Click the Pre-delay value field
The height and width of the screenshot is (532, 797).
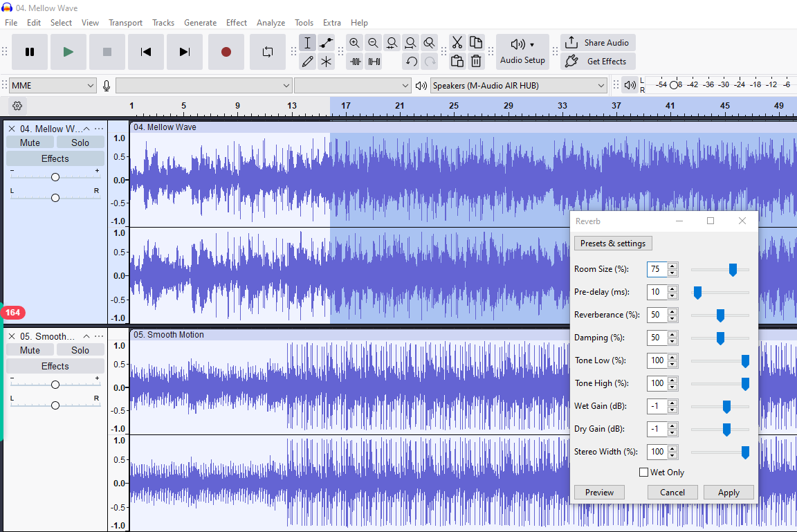coord(656,292)
